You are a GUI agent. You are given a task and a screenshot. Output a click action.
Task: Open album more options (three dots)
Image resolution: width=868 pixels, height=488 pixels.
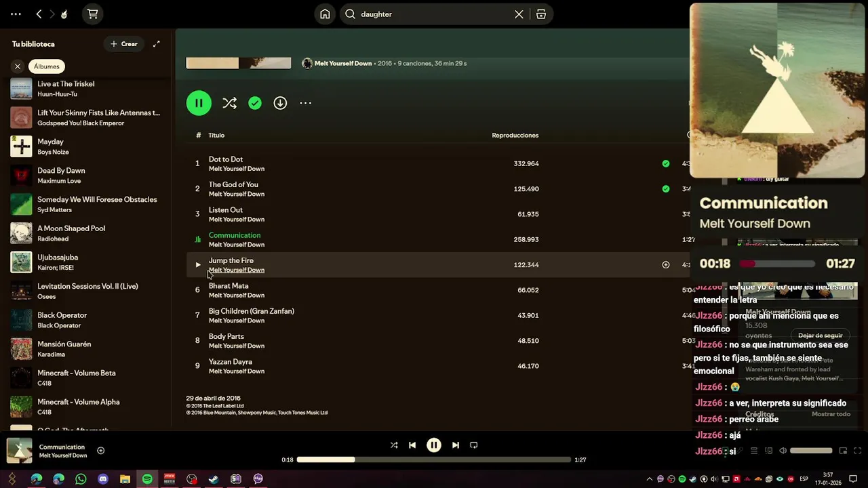(306, 103)
